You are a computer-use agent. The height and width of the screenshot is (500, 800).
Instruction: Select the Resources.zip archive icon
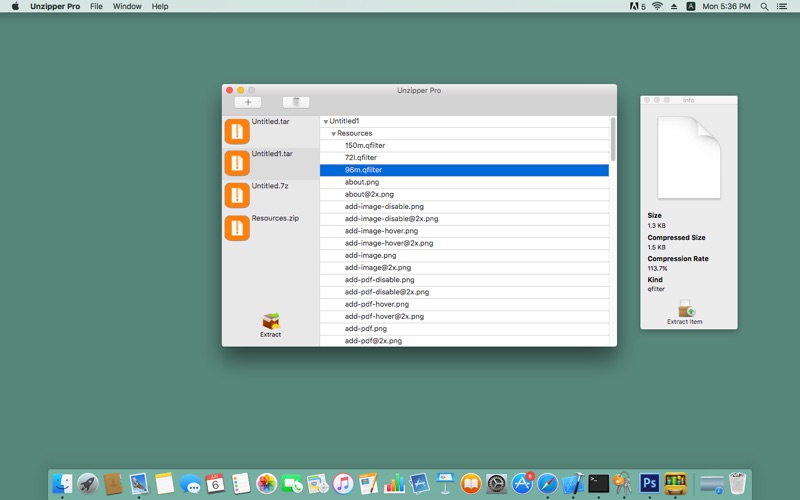point(237,228)
